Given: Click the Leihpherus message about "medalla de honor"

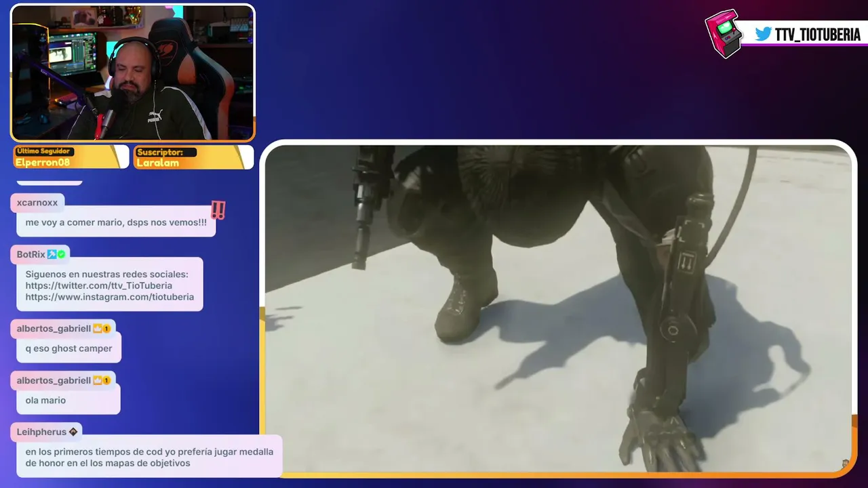Looking at the screenshot, I should tap(149, 457).
